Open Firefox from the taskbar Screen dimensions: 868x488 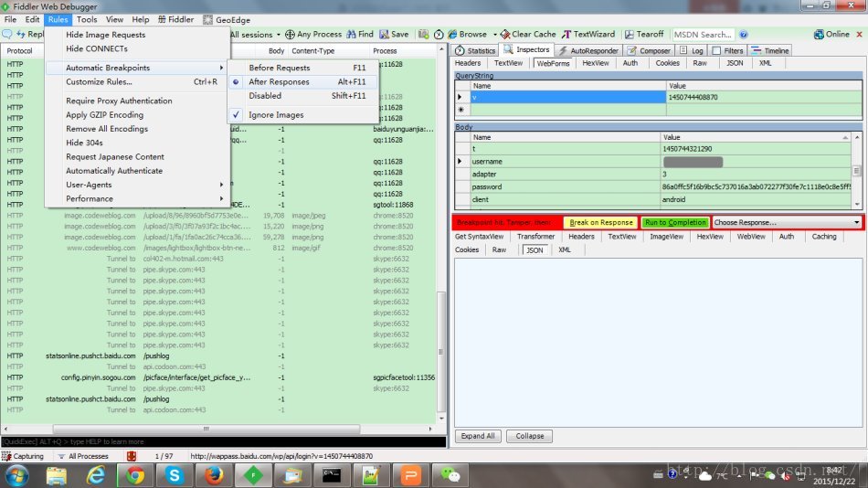[214, 475]
